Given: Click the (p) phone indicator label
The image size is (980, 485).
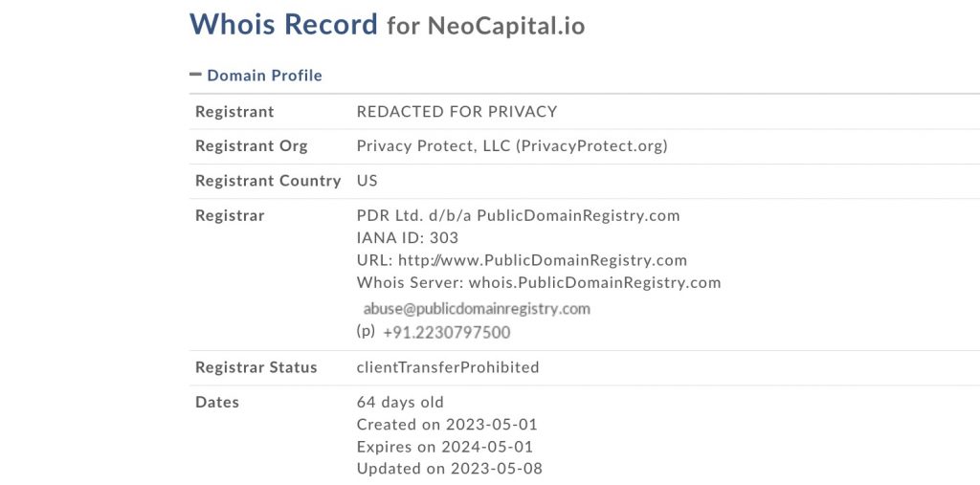Looking at the screenshot, I should pyautogui.click(x=366, y=331).
